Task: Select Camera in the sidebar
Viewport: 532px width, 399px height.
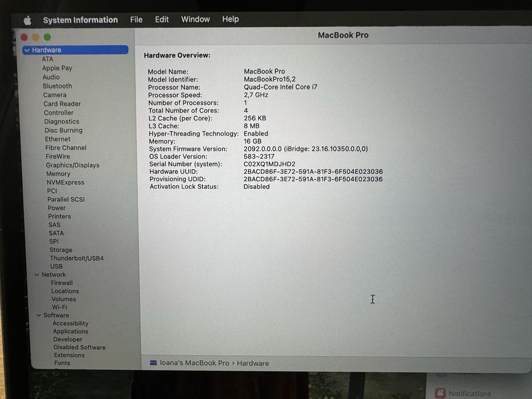Action: click(x=55, y=95)
